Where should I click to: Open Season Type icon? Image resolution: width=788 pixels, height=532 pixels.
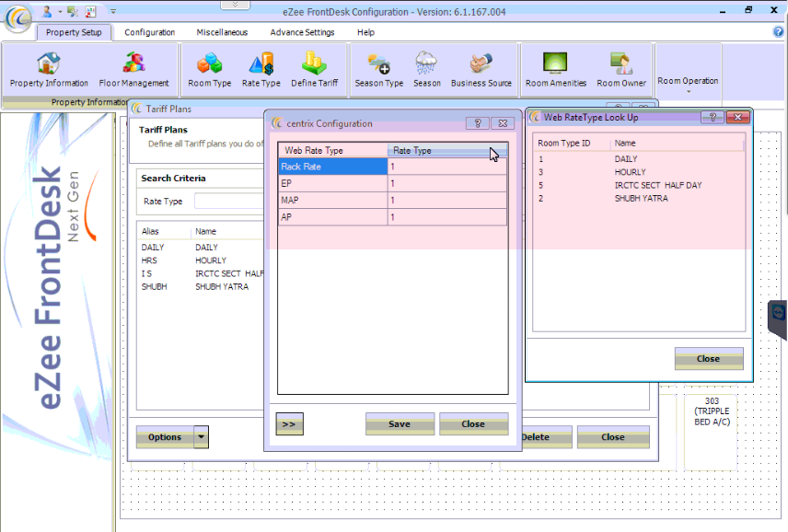click(x=379, y=70)
